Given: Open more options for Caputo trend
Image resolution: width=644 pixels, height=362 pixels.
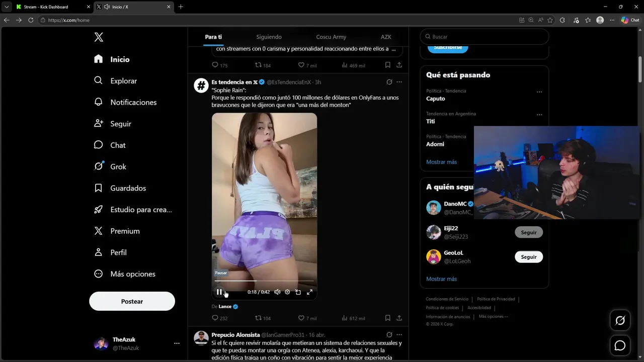Looking at the screenshot, I should tap(539, 92).
